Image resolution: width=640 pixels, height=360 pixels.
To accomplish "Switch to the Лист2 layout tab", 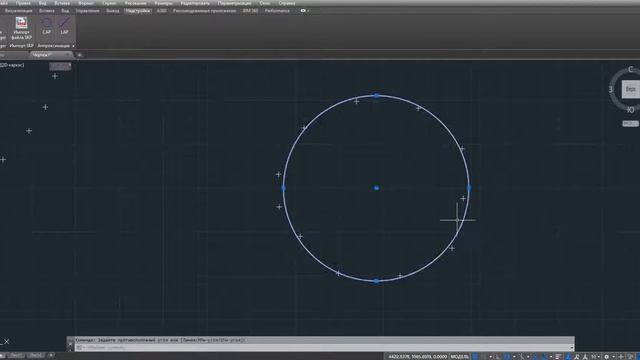I will [36, 356].
